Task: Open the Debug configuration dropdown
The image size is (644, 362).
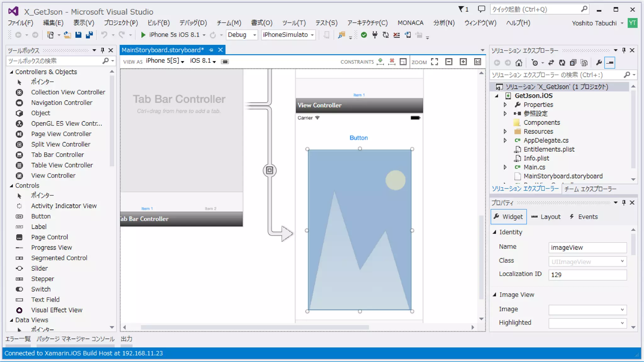Action: pyautogui.click(x=254, y=35)
